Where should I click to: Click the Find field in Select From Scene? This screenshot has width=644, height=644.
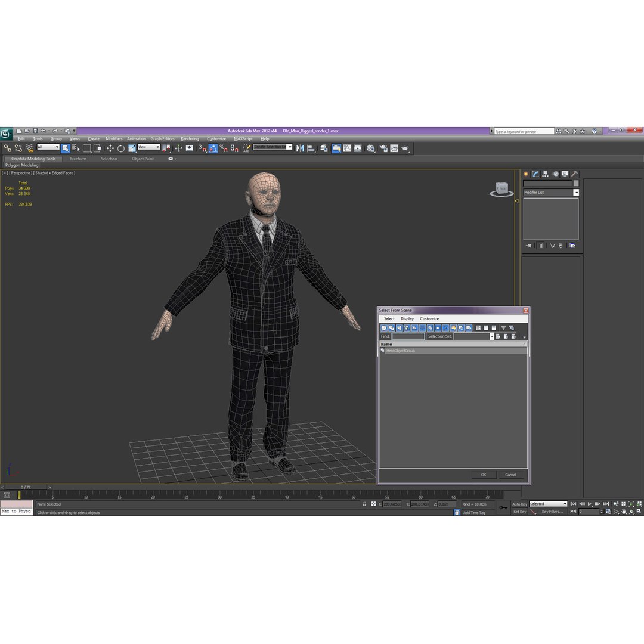point(408,336)
